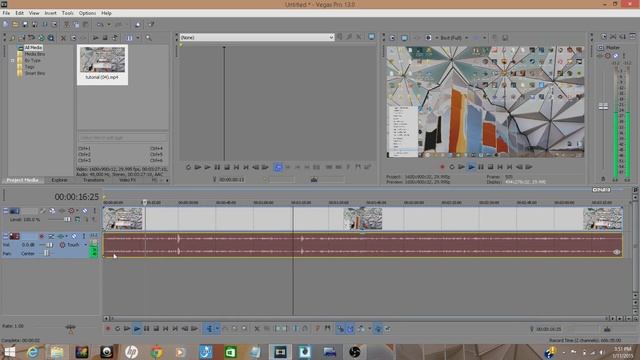Screen dimensions: 640x360
Task: Remove selected media with the X icon
Action: click(63, 38)
